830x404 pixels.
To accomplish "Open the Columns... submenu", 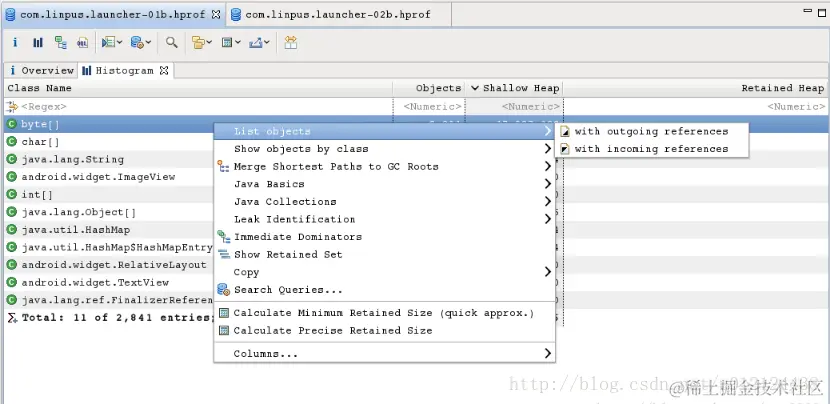I will click(384, 353).
